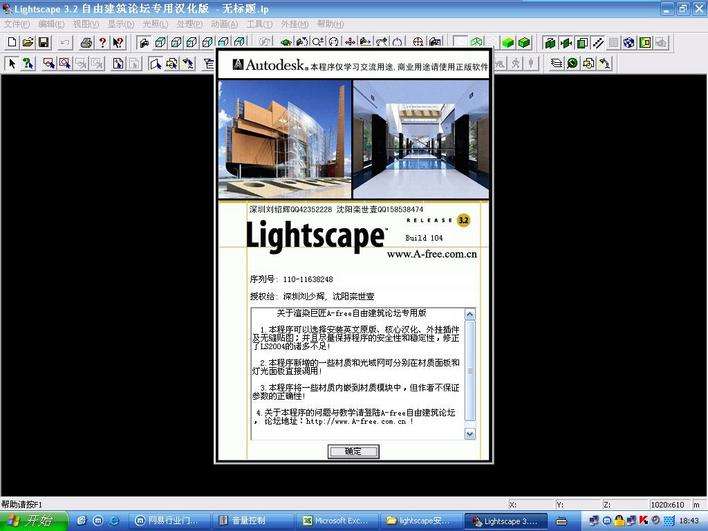Click the green round phone-like icon

coord(573,64)
